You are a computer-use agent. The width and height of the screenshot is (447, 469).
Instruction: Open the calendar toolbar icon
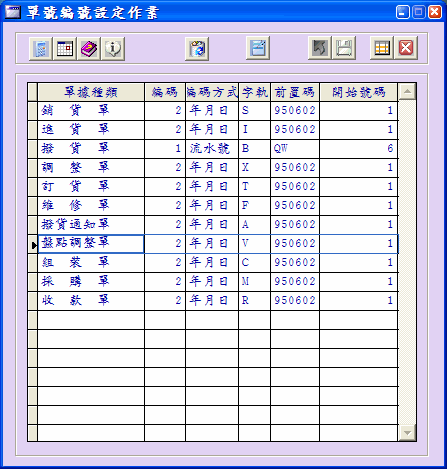pos(65,49)
